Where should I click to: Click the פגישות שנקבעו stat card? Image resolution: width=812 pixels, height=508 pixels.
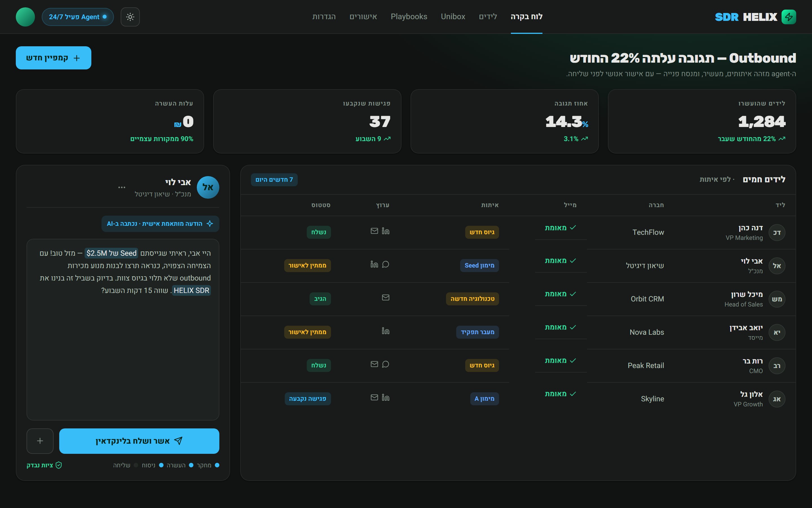coord(307,121)
